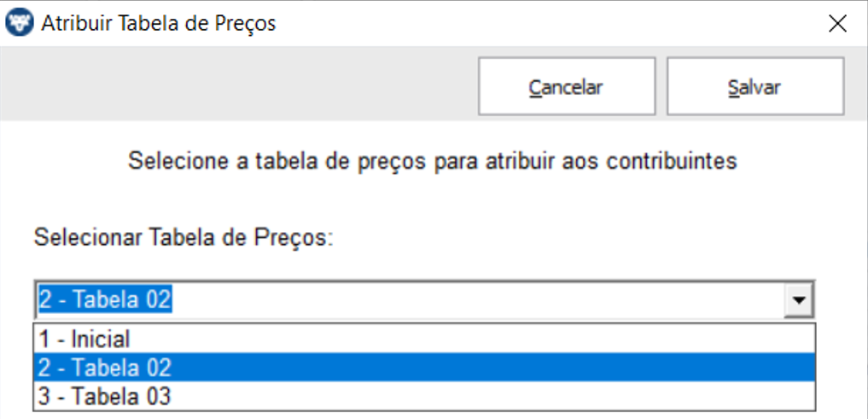Pick the '3 - Tabela 03' list option

pos(424,396)
